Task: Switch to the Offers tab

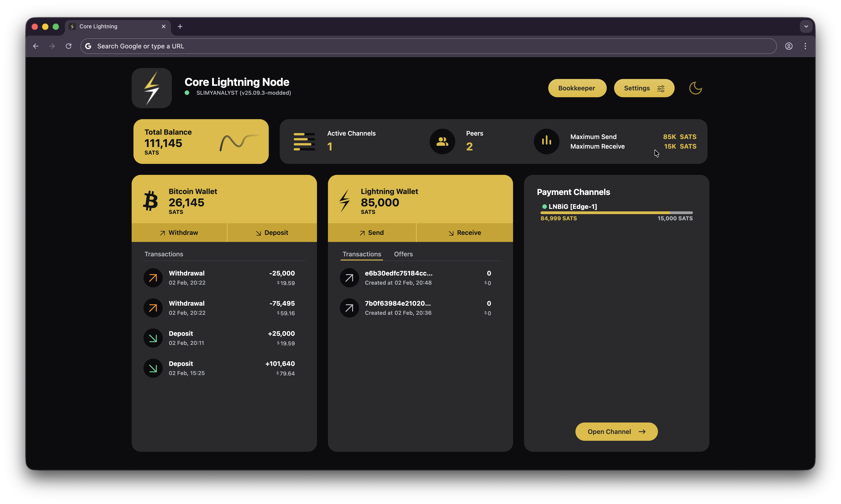Action: pos(403,254)
